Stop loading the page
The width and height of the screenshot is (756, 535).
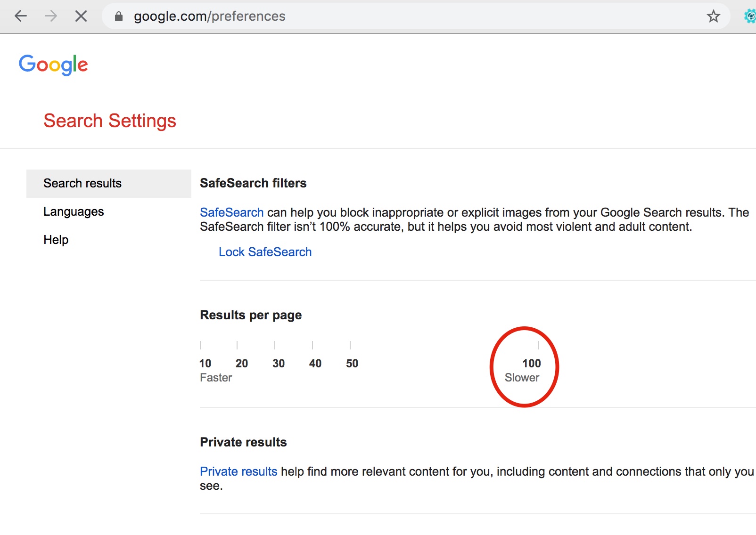coord(81,16)
